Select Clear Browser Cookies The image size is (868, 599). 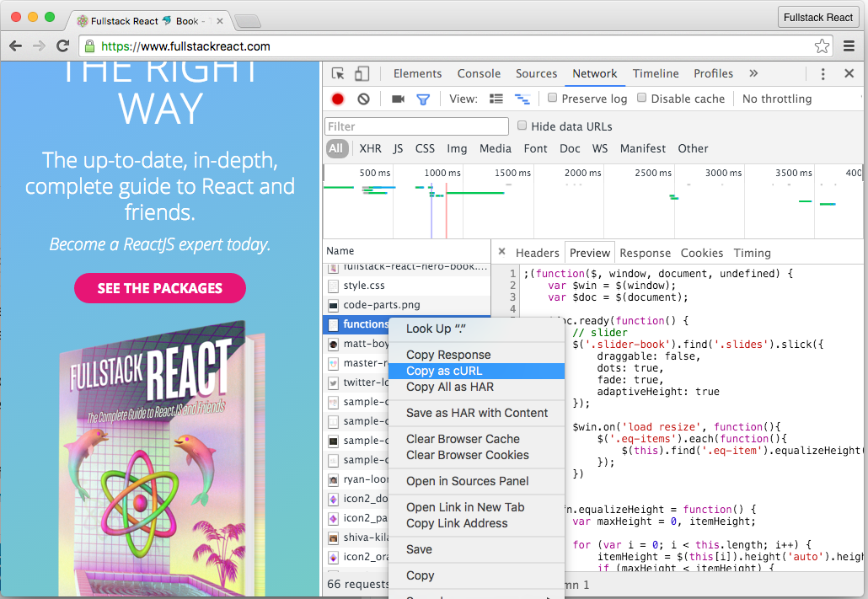(476, 455)
